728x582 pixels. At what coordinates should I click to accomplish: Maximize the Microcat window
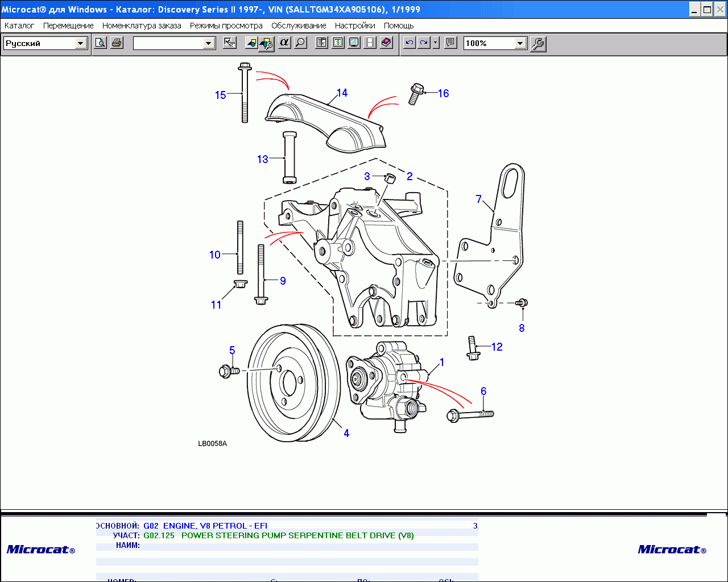(707, 9)
